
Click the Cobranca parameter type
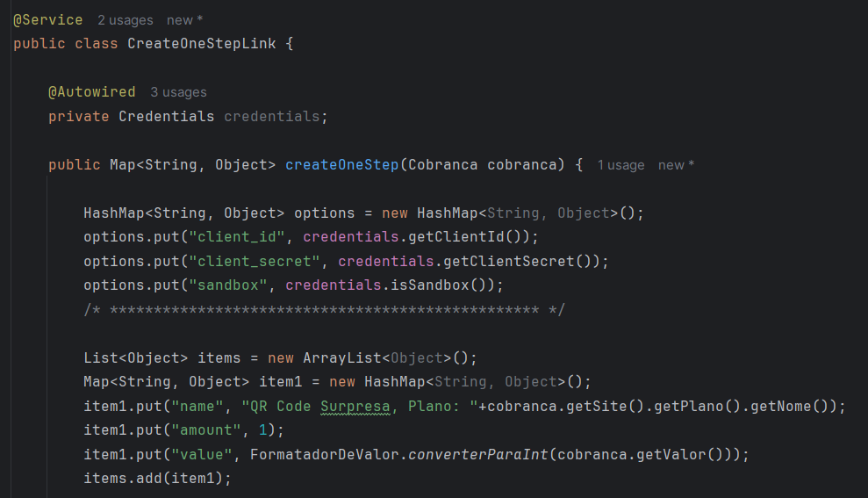click(x=443, y=164)
